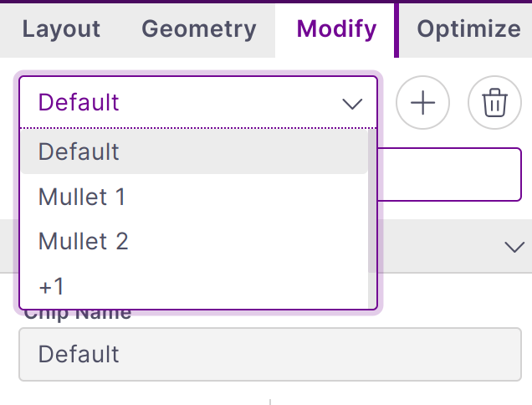The image size is (532, 405).
Task: Switch to the Layout tab
Action: point(61,29)
